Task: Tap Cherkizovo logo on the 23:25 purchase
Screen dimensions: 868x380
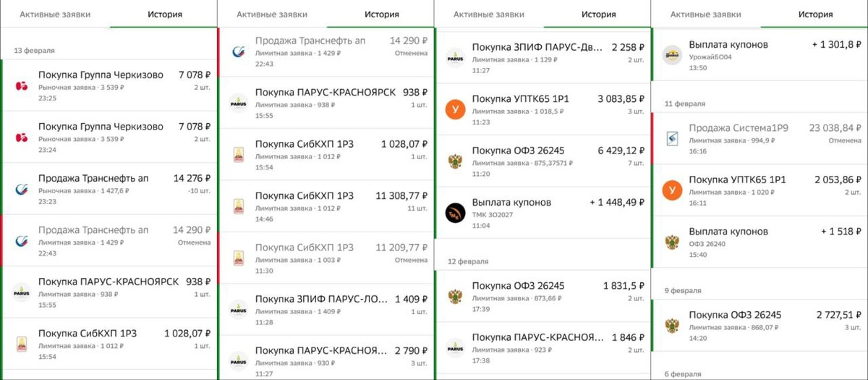Action: point(22,86)
